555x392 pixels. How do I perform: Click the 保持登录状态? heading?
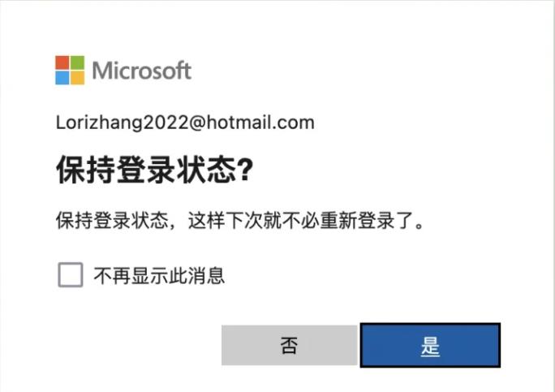pos(155,170)
